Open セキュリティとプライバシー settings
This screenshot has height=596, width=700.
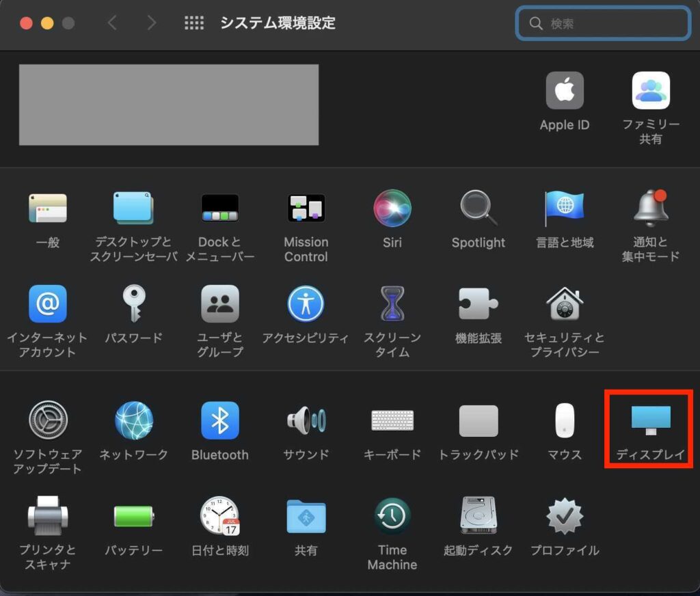coord(564,303)
